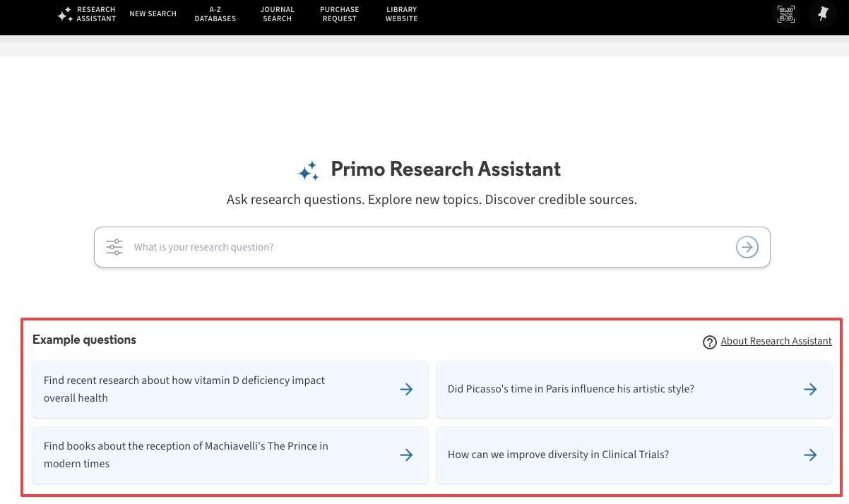Click the arrow on the Machiavelli card
The height and width of the screenshot is (504, 849).
407,455
